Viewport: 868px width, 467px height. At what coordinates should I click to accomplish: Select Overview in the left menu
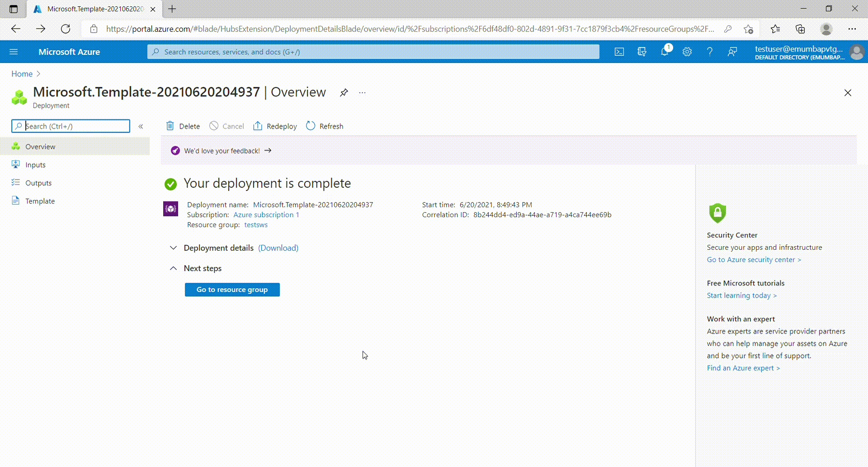[x=75, y=147]
